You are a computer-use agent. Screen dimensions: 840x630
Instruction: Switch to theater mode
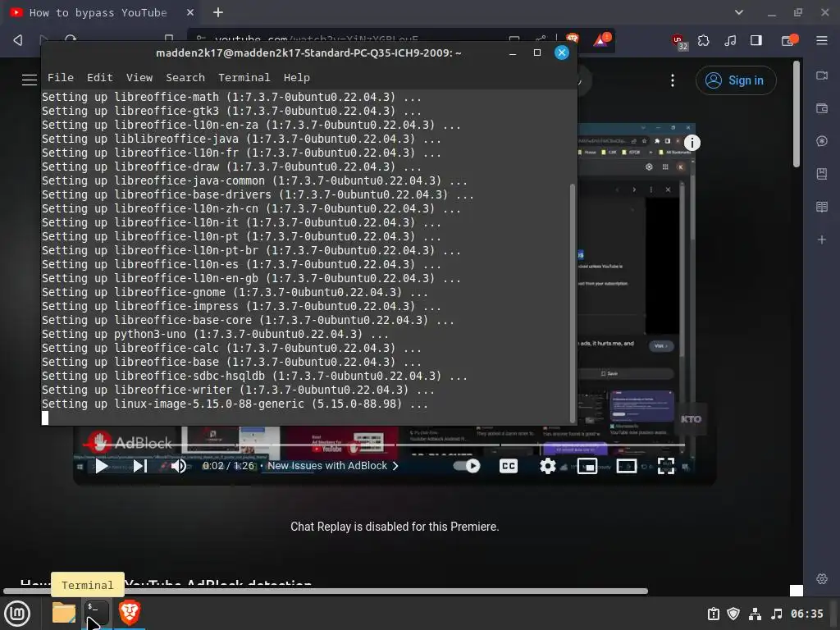click(626, 466)
